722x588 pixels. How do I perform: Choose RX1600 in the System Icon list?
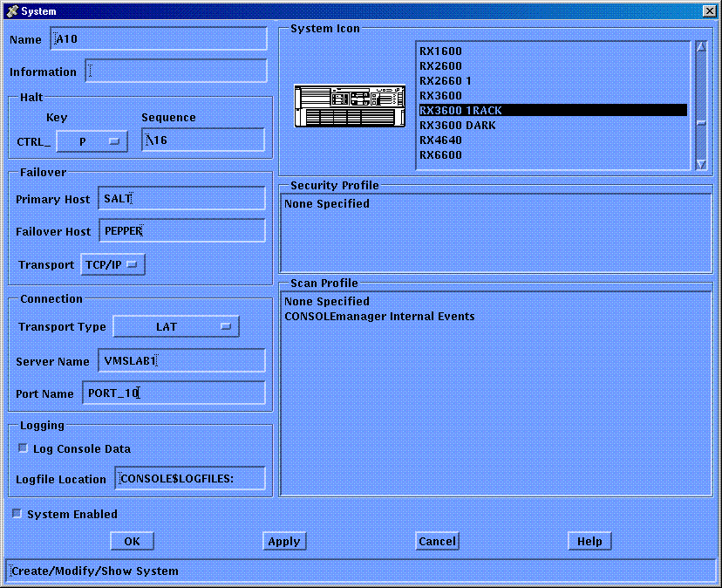click(440, 51)
